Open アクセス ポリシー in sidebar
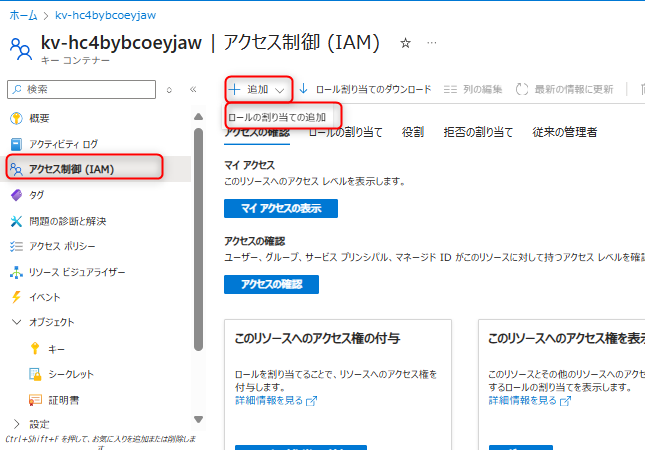645x450 pixels. [62, 246]
